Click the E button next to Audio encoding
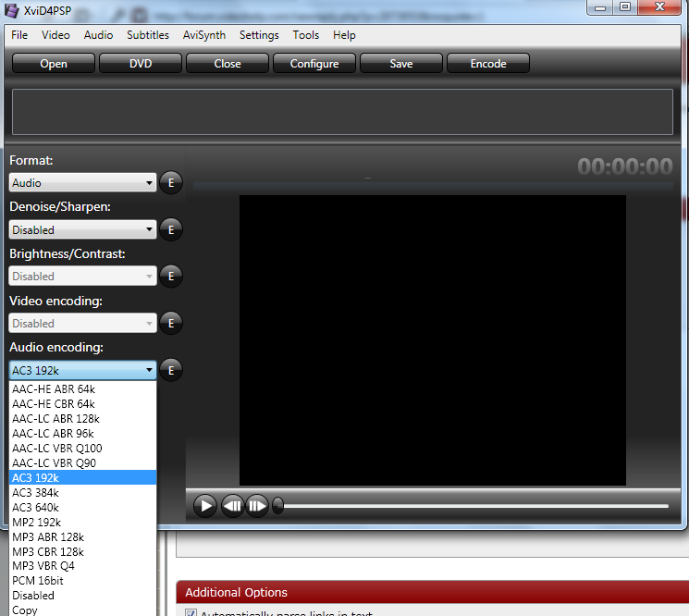This screenshot has height=616, width=689. [x=171, y=370]
